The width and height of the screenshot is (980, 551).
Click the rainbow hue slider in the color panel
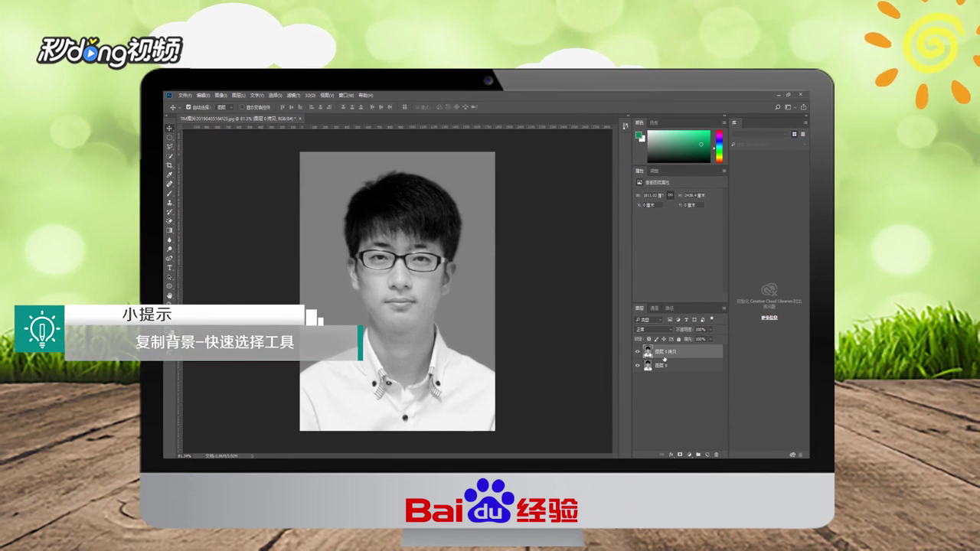[717, 145]
